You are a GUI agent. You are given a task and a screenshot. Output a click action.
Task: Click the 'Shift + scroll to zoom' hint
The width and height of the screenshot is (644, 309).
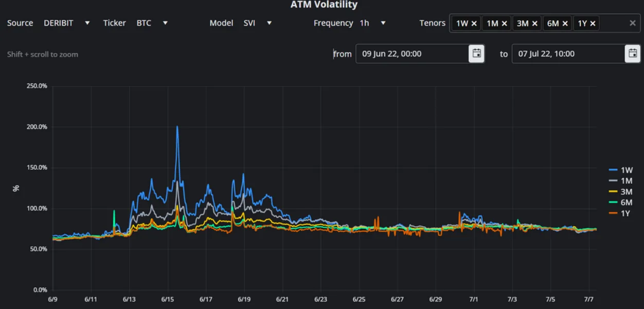click(x=43, y=54)
